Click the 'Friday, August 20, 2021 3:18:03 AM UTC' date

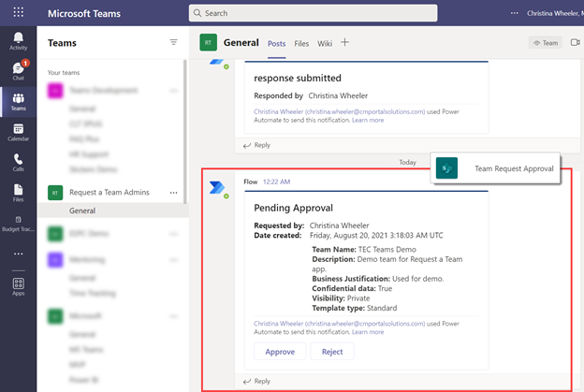[x=376, y=235]
